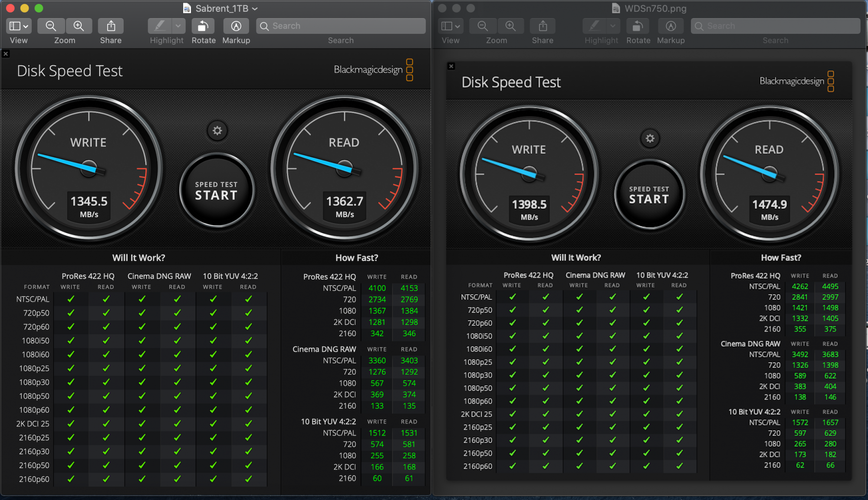868x500 pixels.
Task: Select the 4153 read value in Sabrent window
Action: click(409, 288)
